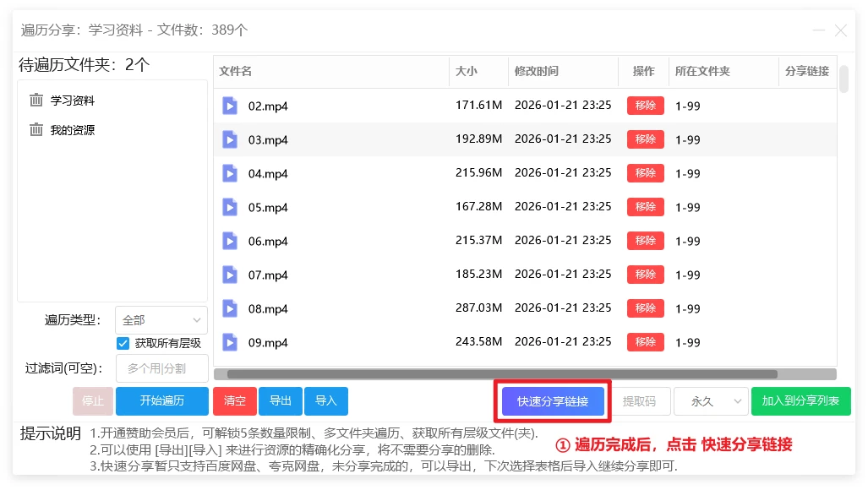
Task: Click the video icon next to 09.mp4
Action: [230, 342]
